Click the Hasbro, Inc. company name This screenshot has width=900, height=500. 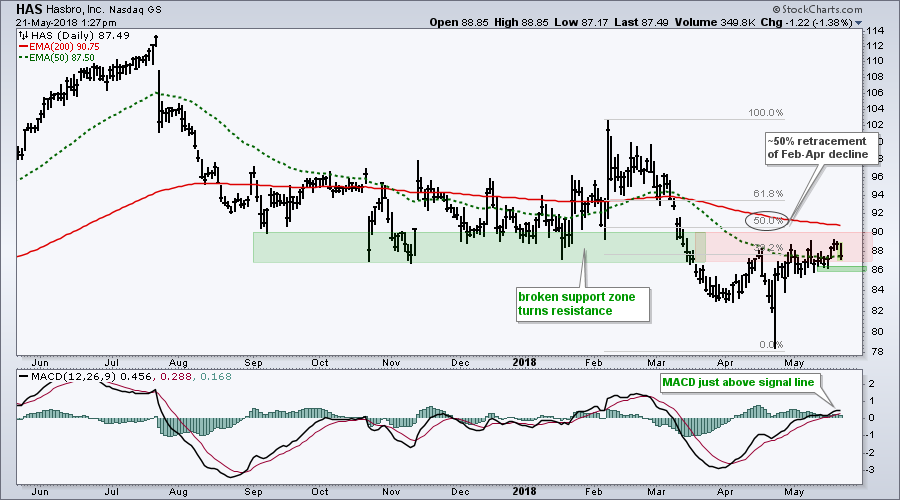74,10
